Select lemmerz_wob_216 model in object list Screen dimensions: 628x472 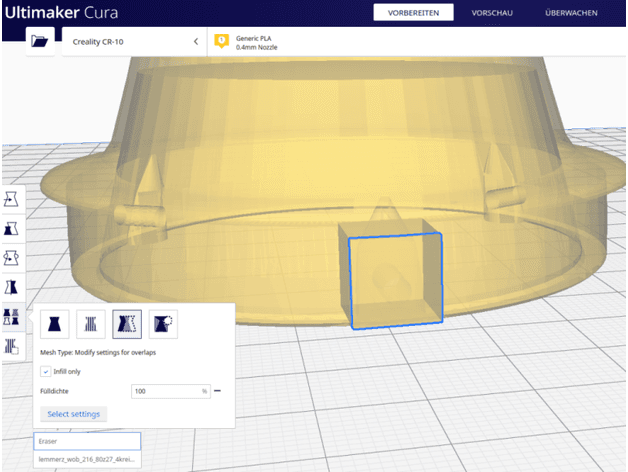point(87,459)
